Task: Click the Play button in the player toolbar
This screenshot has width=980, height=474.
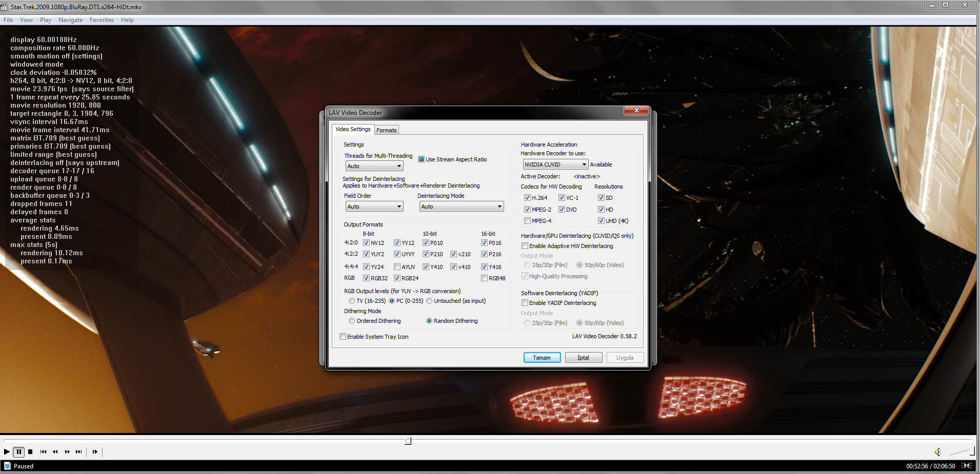Action: tap(7, 451)
